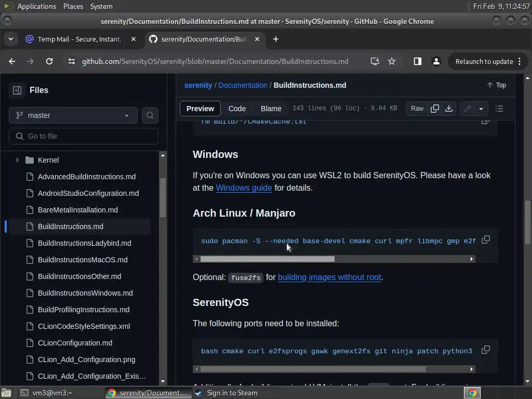This screenshot has width=532, height=399.
Task: Select the Preview view tab
Action: [x=200, y=109]
